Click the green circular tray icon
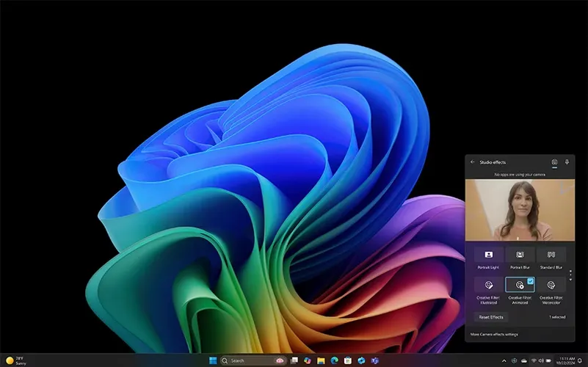The height and width of the screenshot is (367, 588). pos(514,361)
